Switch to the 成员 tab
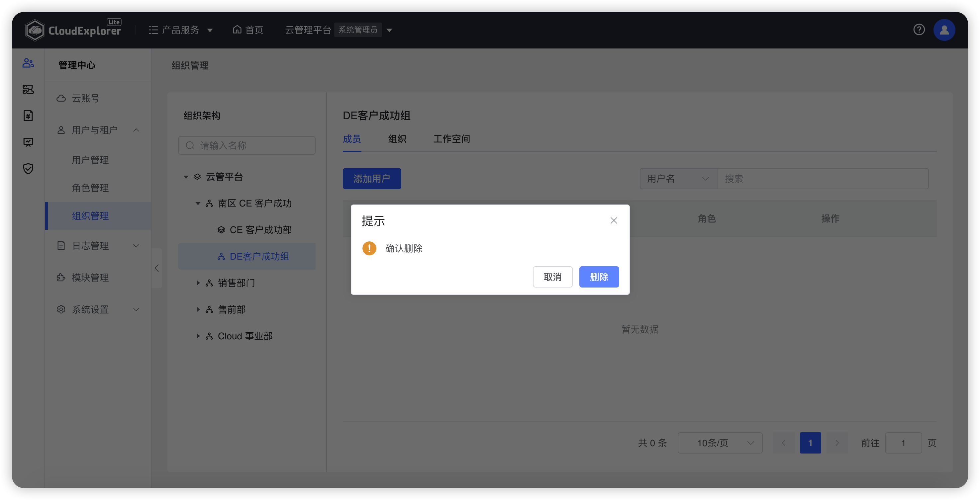Viewport: 980px width, 500px height. click(352, 139)
